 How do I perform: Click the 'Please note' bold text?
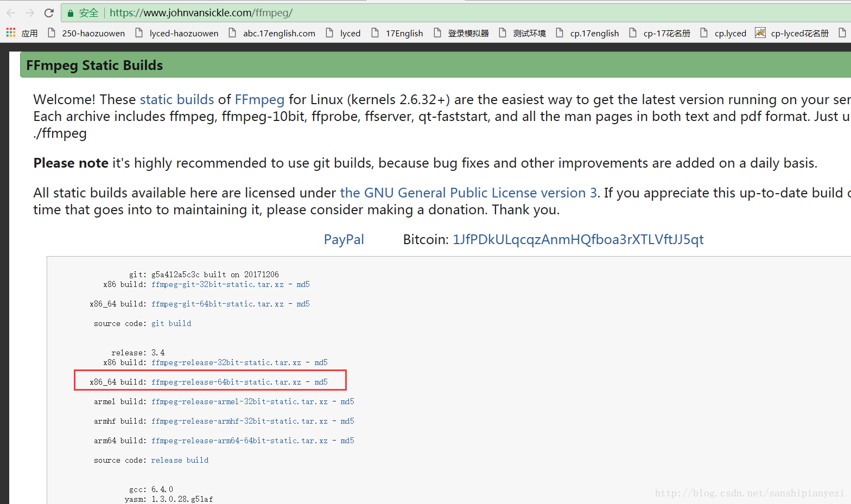click(71, 163)
